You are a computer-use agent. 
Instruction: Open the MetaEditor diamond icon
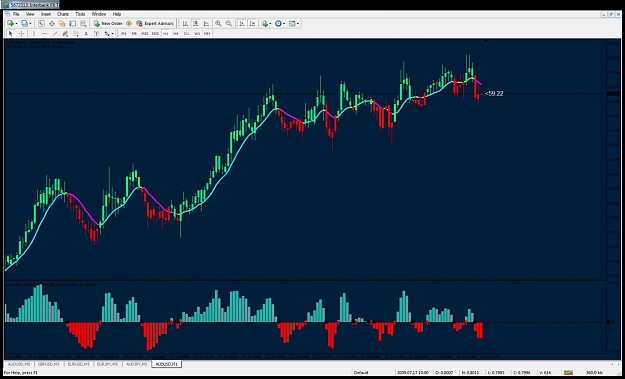click(x=129, y=24)
